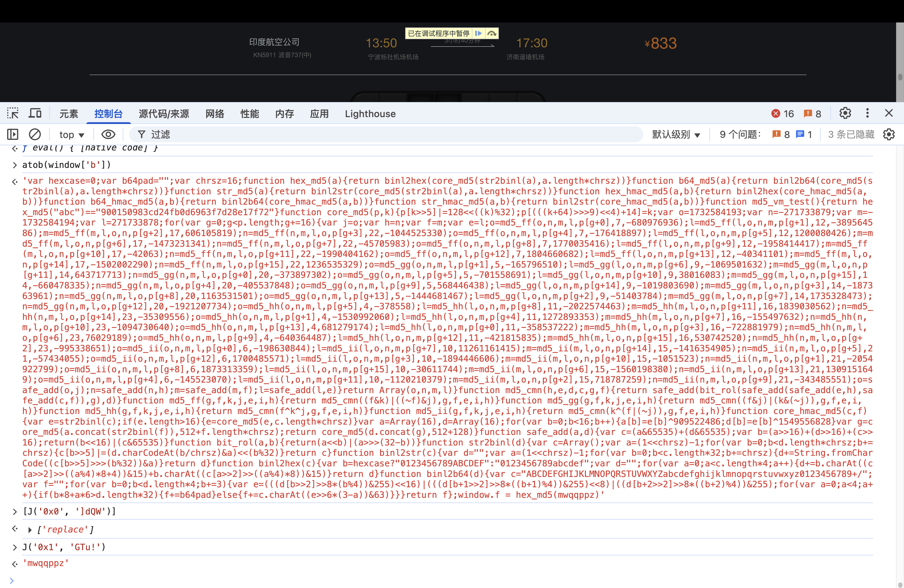
Task: Toggle the live expression eye icon
Action: (x=108, y=134)
